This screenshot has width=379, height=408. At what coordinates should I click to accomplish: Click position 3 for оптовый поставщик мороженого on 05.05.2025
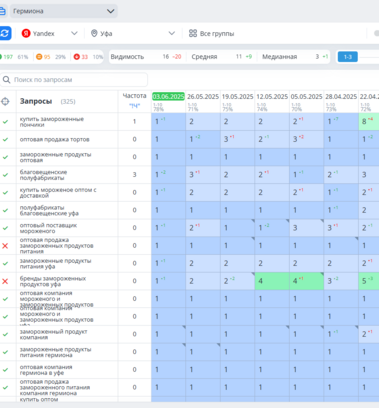tap(306, 228)
